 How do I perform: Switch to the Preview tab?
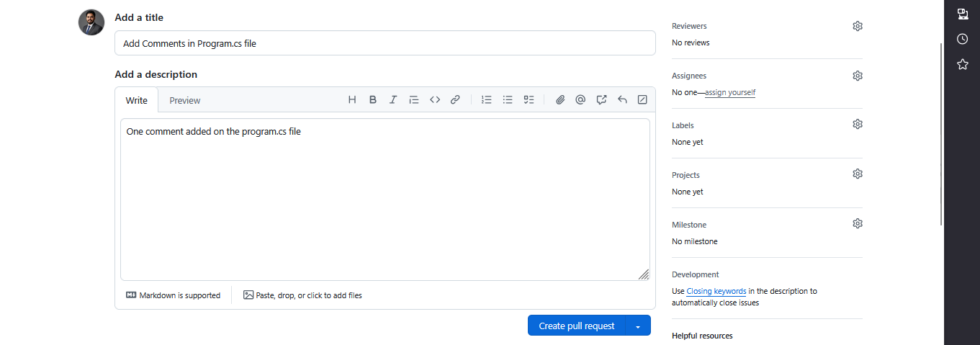point(185,101)
